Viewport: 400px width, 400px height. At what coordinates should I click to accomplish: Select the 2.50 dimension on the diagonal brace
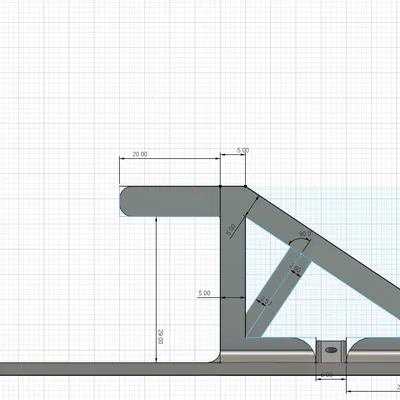coord(266,301)
